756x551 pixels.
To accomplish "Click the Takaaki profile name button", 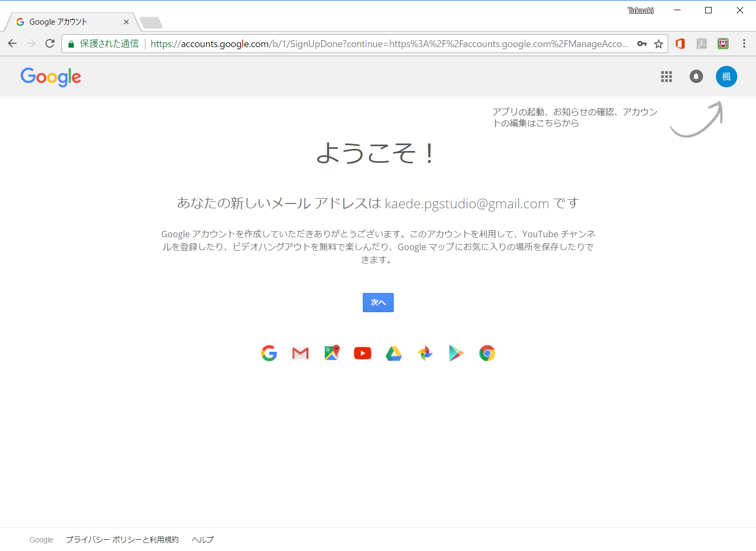I will point(640,11).
